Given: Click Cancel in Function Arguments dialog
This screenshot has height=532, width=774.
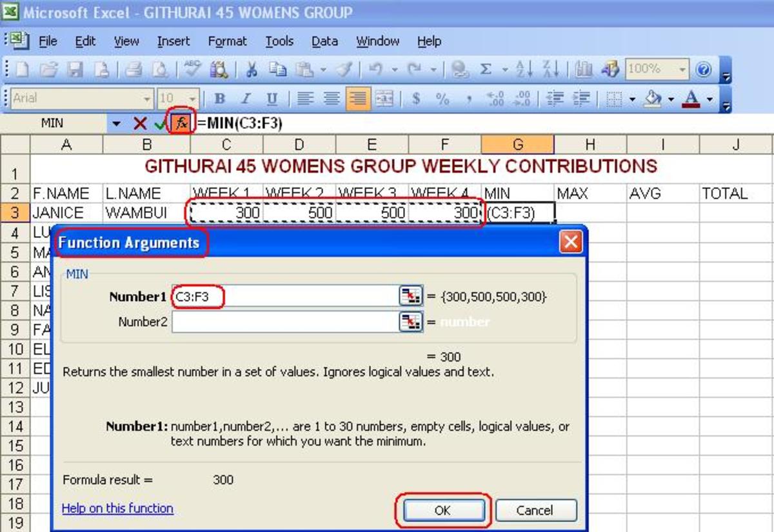Looking at the screenshot, I should (535, 510).
